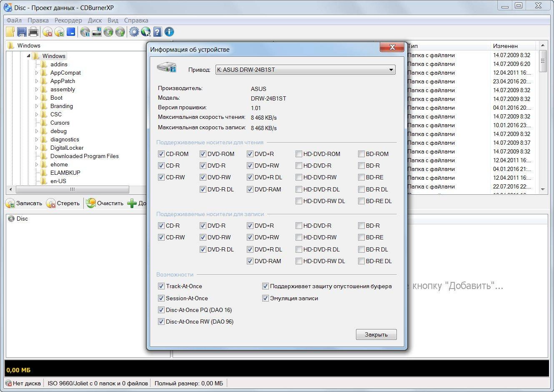Click the Закрыть button
The image size is (554, 392).
pos(376,334)
